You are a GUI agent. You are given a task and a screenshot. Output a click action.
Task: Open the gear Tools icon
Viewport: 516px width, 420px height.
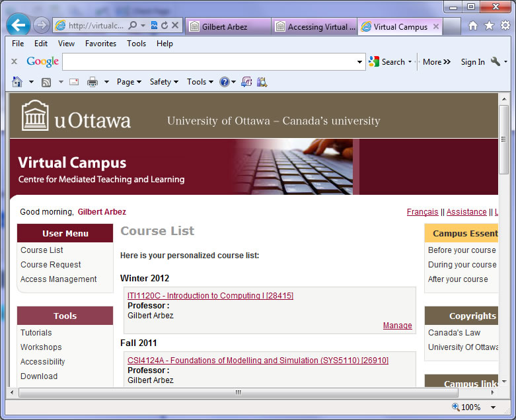tap(505, 25)
